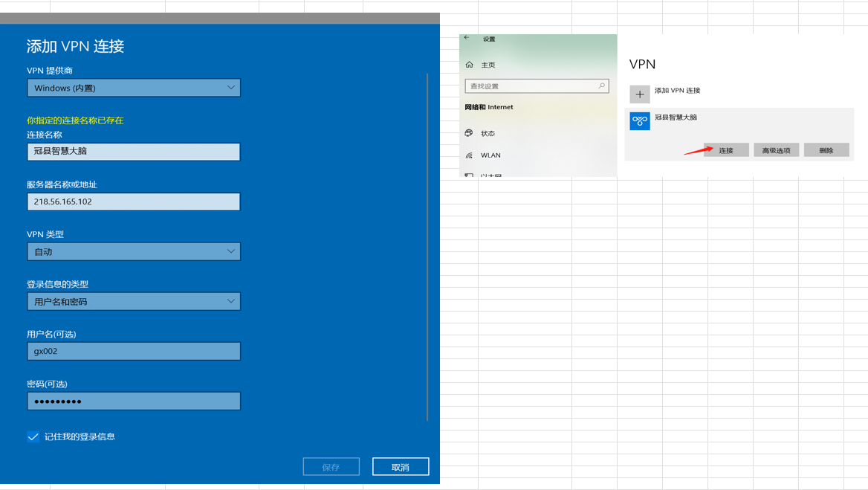Open the VPN 提供商 dropdown
Screen dimensions: 868x490
[x=134, y=88]
